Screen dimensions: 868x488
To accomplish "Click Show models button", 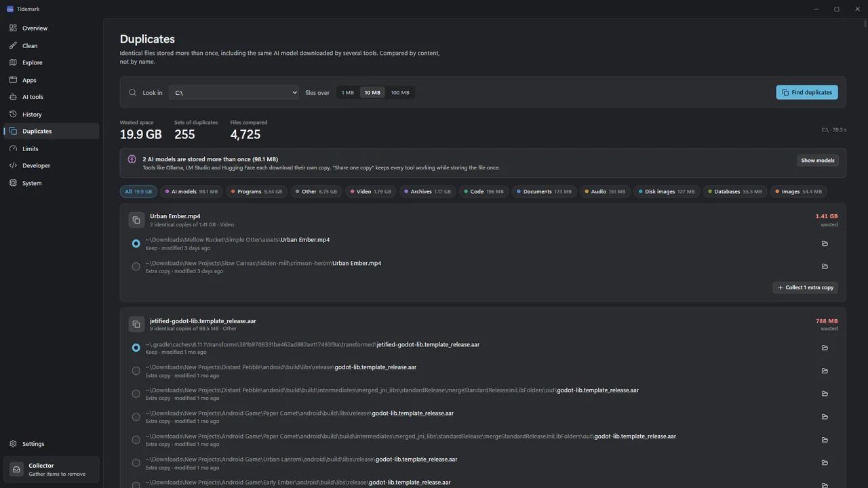I will pos(818,161).
